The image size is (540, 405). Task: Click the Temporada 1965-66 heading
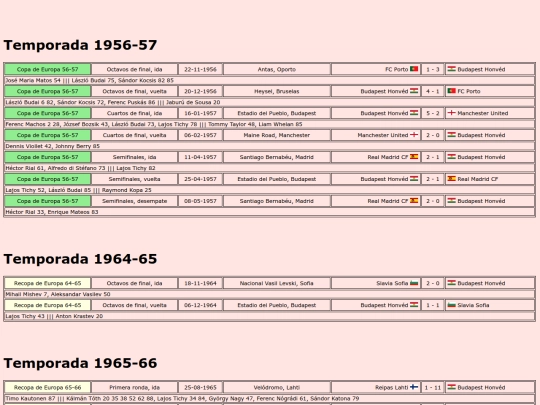click(x=80, y=363)
